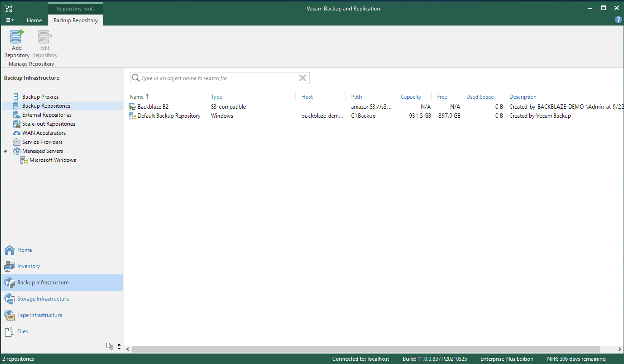Viewport: 624px width, 364px height.
Task: Sort by the Type column header
Action: (x=217, y=97)
